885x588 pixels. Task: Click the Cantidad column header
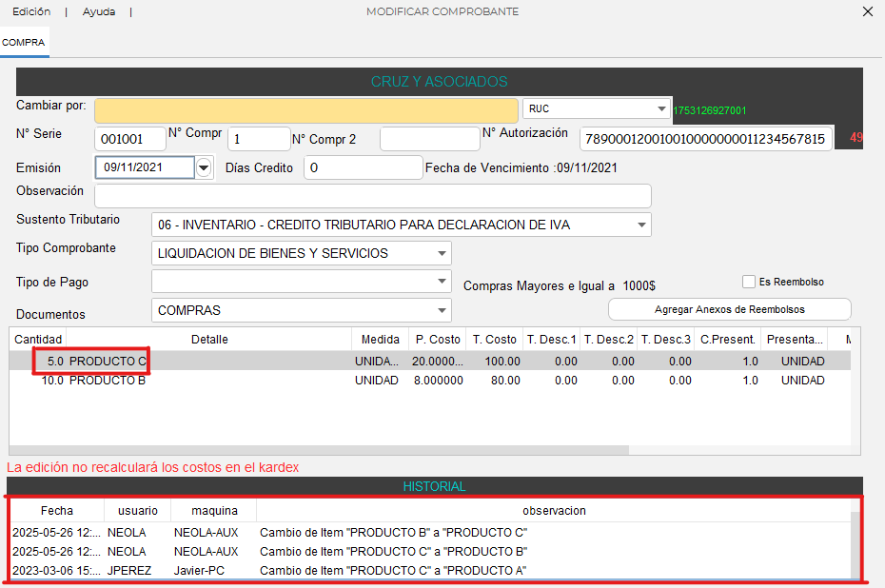[38, 340]
